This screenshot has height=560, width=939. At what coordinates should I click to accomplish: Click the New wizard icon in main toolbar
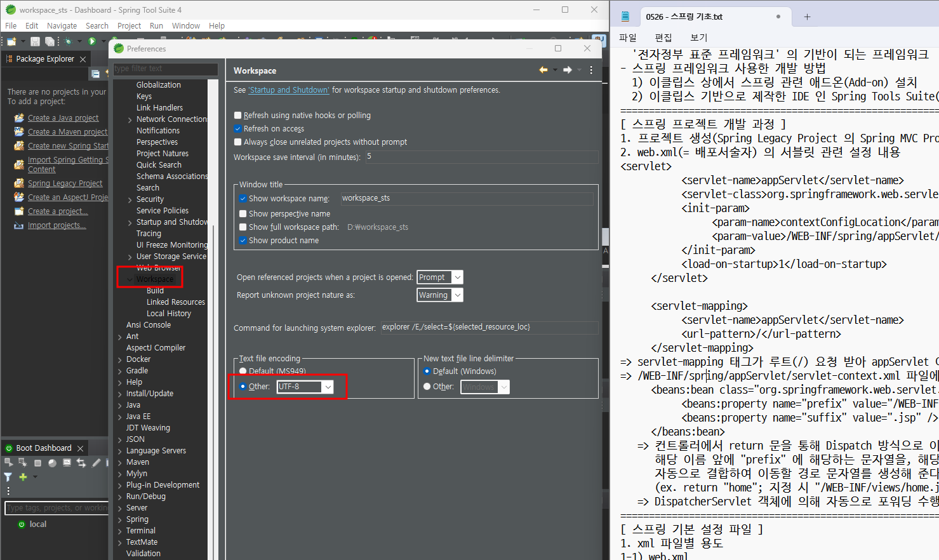pos(11,41)
